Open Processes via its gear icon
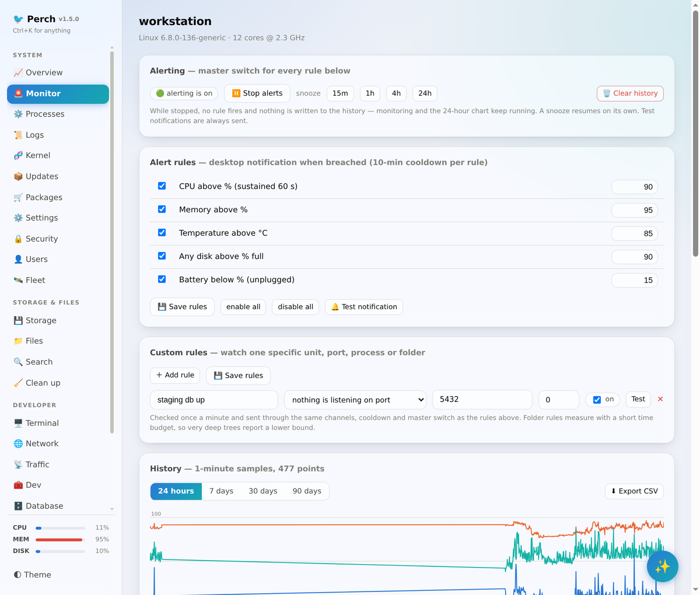 coord(18,114)
